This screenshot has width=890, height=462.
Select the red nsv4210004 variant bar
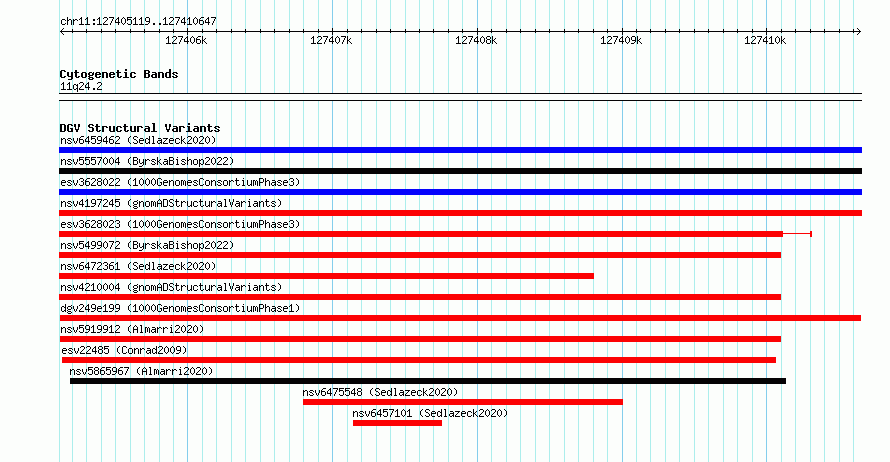[x=420, y=297]
